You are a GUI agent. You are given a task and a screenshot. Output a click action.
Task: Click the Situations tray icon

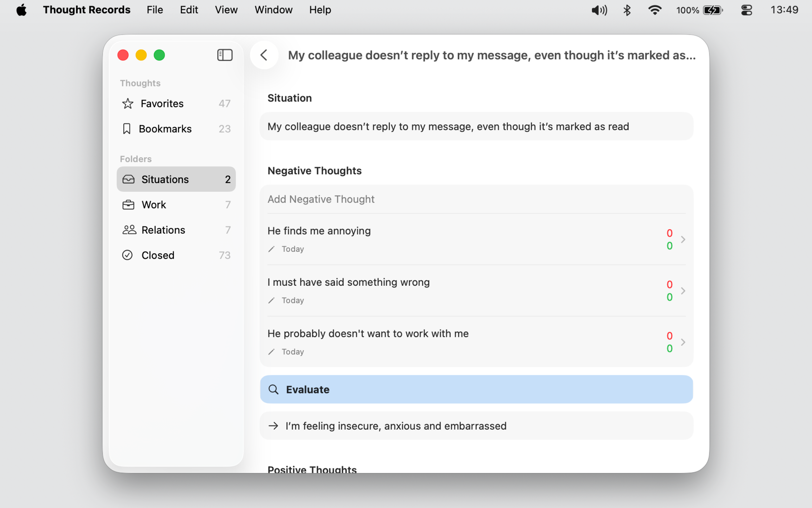(x=128, y=179)
